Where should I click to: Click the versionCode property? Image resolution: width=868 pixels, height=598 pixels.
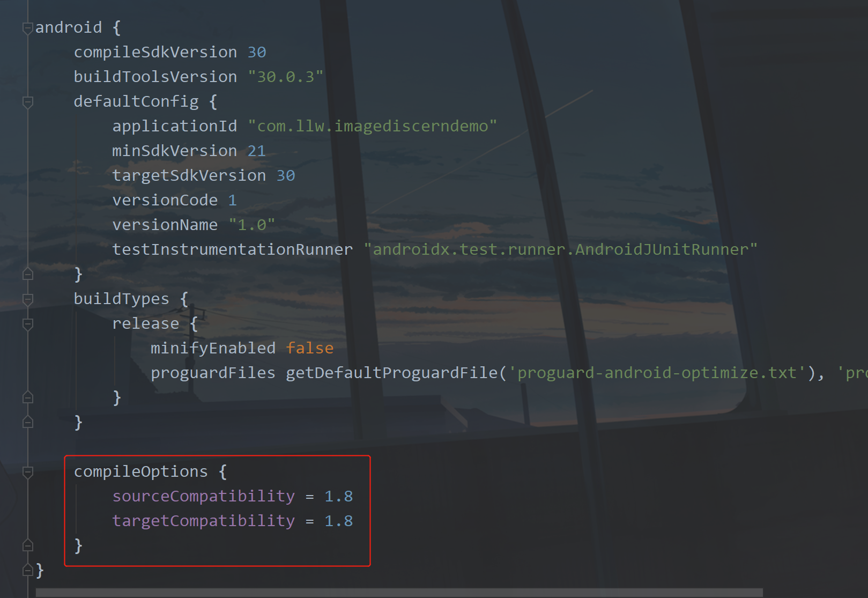(x=165, y=200)
